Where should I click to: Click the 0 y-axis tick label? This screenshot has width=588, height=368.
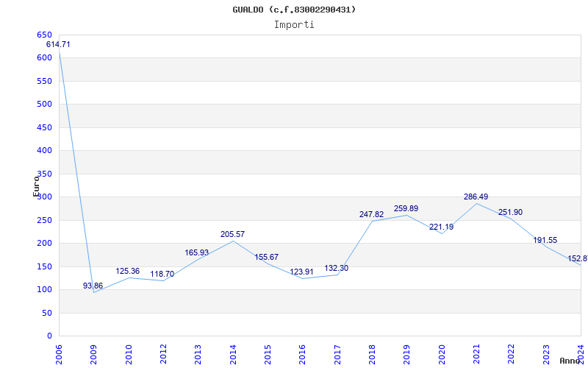[x=49, y=336]
